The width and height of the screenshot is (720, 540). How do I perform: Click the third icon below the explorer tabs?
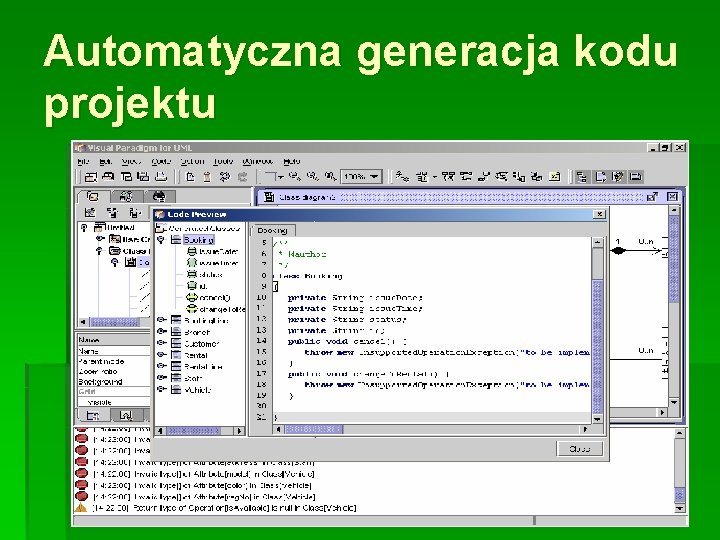(134, 213)
